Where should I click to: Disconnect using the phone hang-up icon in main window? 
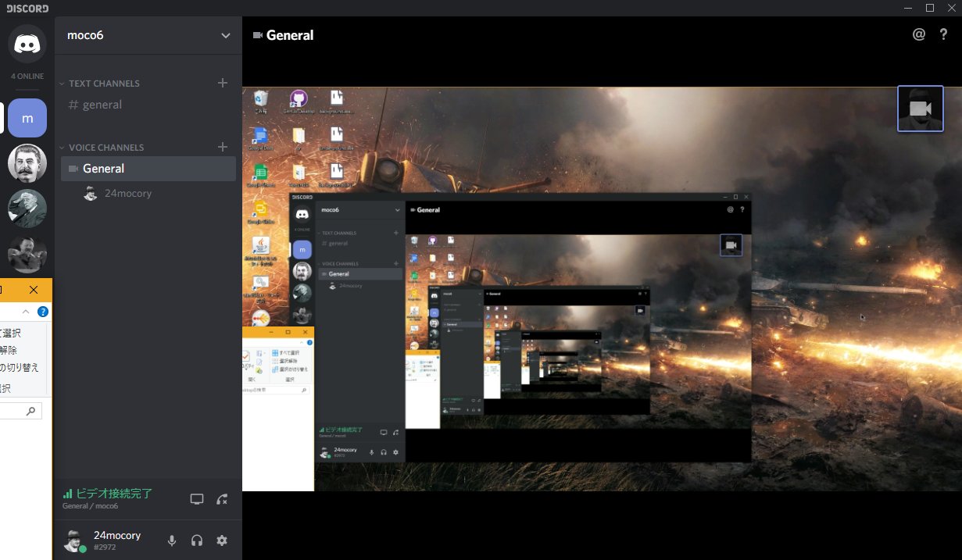[222, 499]
